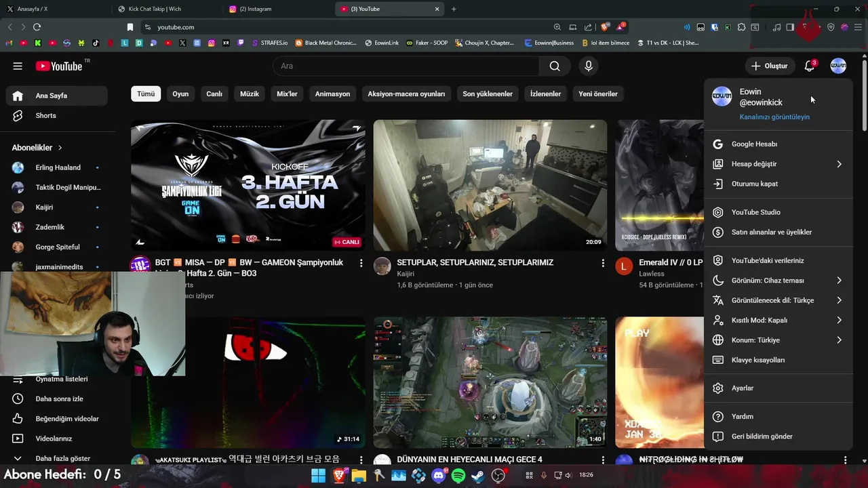868x488 pixels.
Task: Select Yeni öneriler chip
Action: click(x=598, y=94)
